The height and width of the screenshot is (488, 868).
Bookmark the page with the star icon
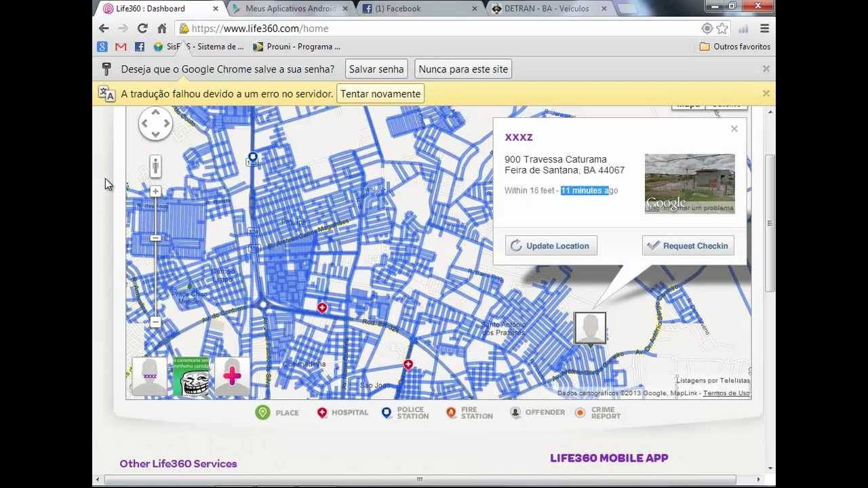[x=722, y=28]
